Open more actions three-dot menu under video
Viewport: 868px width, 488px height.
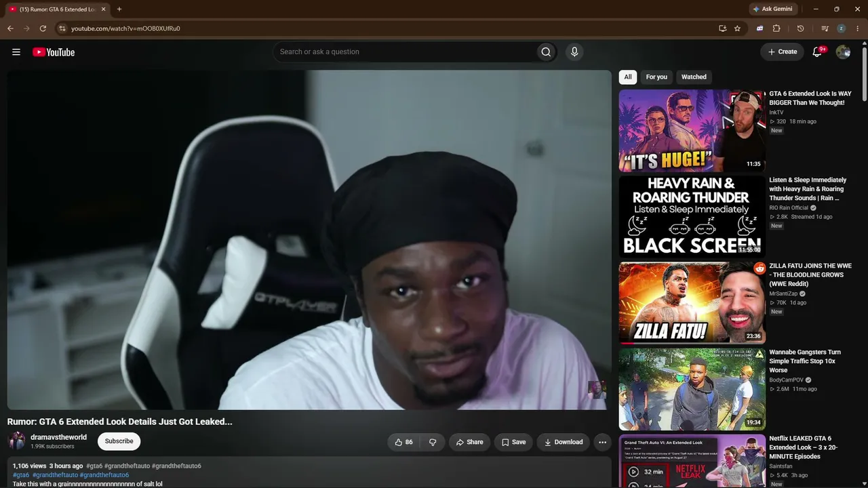coord(602,442)
